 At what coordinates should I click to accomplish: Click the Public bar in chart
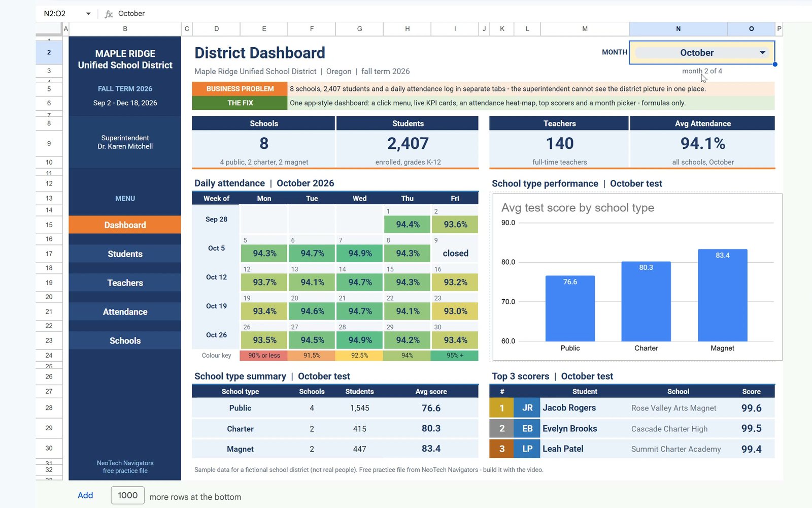point(570,308)
